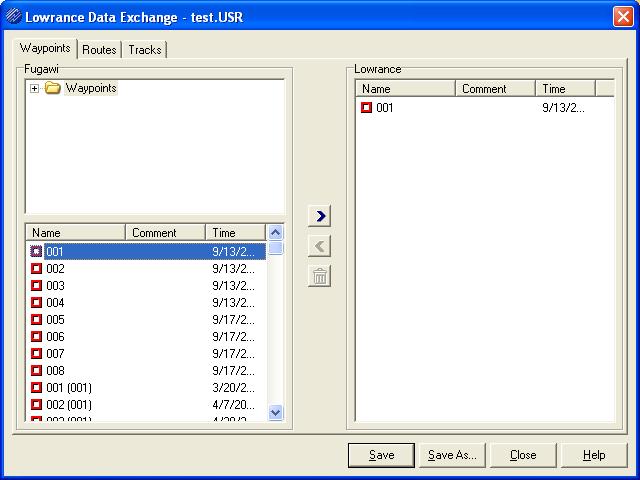
Task: Click the Save As... button
Action: pyautogui.click(x=452, y=455)
